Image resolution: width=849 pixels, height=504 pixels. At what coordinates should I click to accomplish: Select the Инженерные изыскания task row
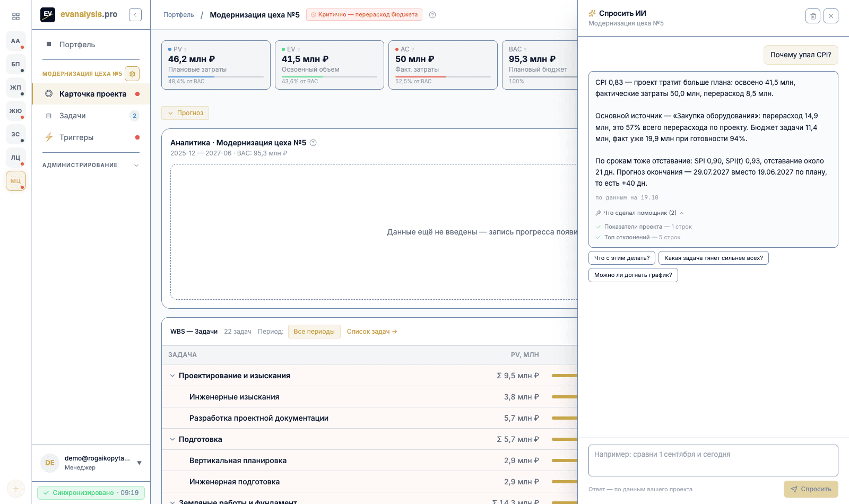[x=370, y=397]
